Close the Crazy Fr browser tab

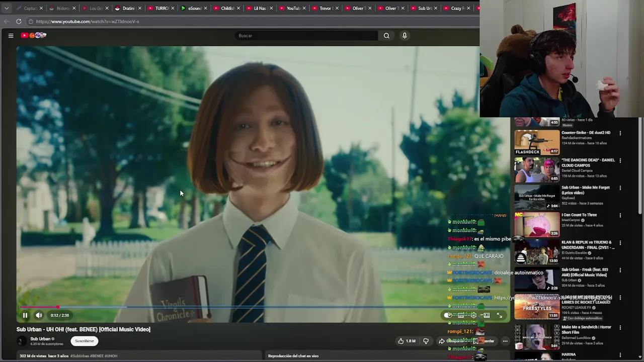click(x=468, y=8)
